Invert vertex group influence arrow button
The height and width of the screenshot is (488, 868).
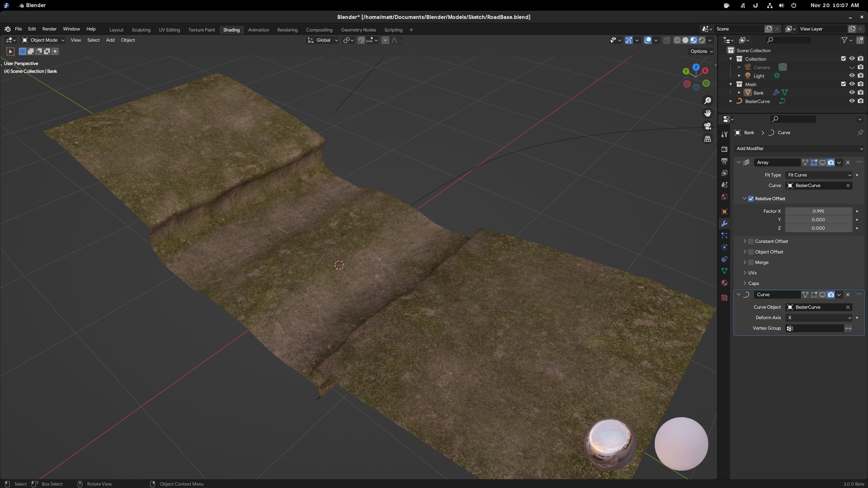point(848,328)
